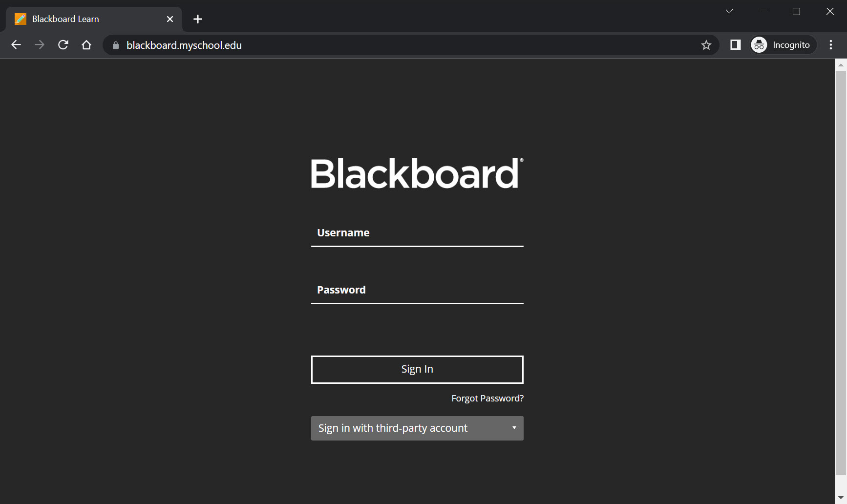Open the Sign in with third-party account dropdown
The width and height of the screenshot is (847, 504).
(417, 428)
